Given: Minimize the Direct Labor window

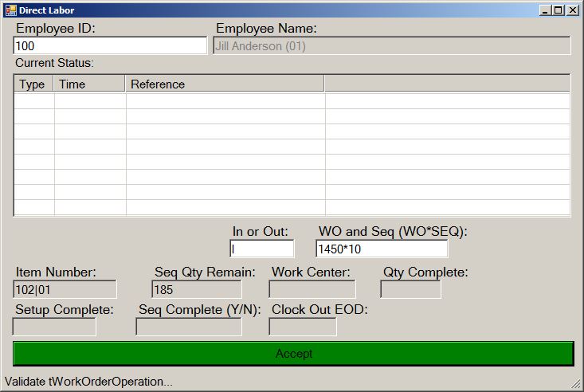Looking at the screenshot, I should (x=545, y=10).
